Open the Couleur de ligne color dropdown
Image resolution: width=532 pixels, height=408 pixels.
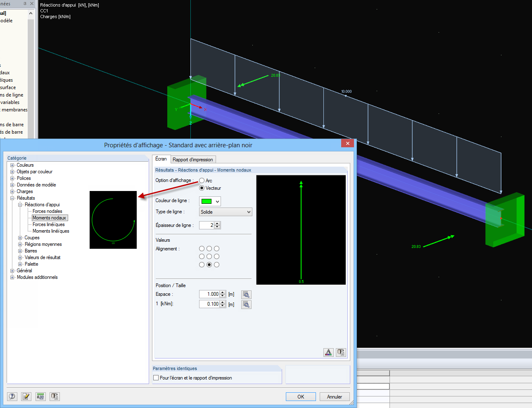210,201
